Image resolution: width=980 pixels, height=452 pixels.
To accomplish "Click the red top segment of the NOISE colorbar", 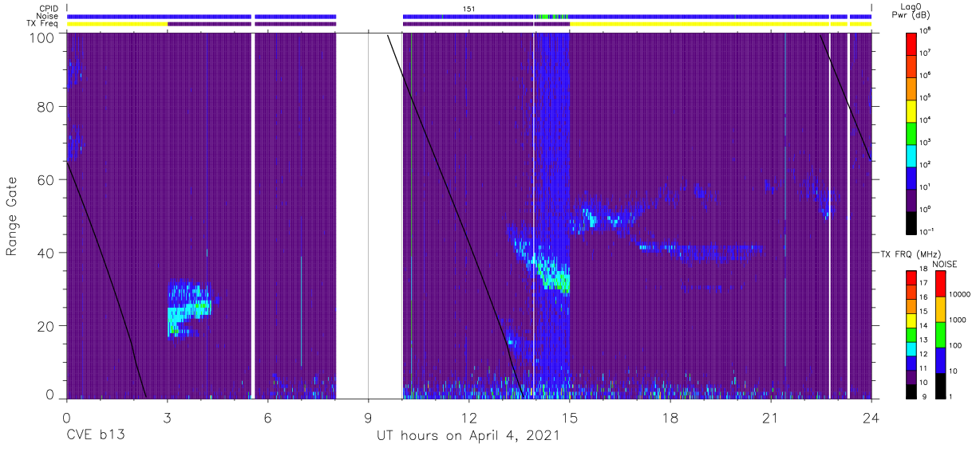I will point(940,284).
